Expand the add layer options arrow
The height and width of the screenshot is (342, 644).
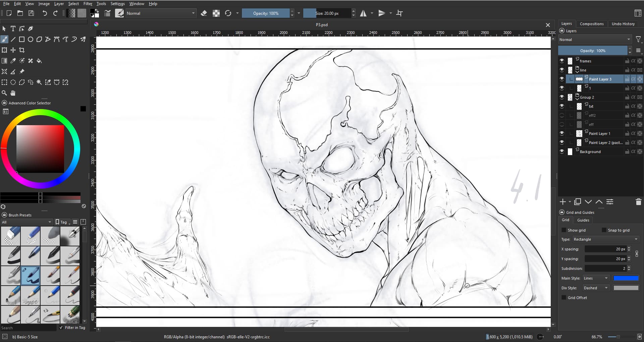[x=570, y=202]
